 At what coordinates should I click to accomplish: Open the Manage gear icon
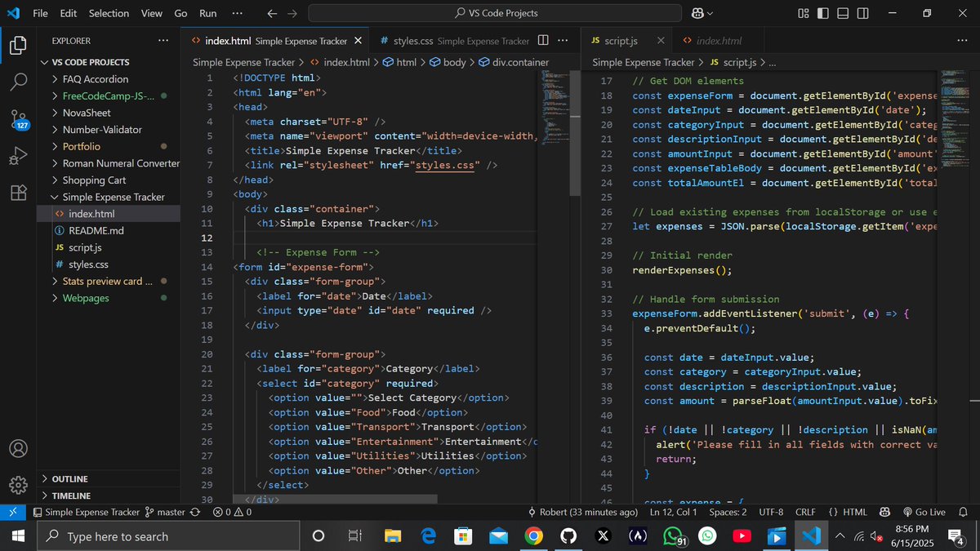pyautogui.click(x=18, y=485)
